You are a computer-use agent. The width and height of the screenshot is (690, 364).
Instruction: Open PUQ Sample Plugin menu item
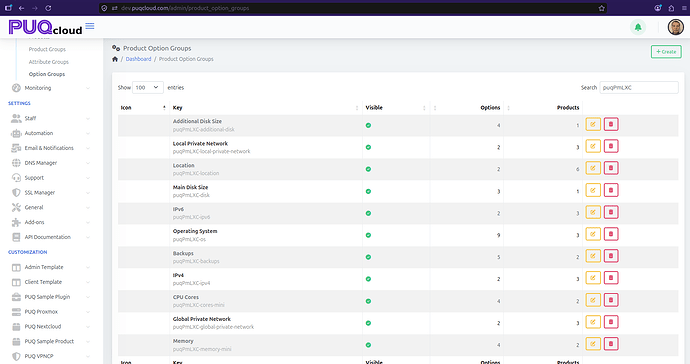click(x=51, y=297)
